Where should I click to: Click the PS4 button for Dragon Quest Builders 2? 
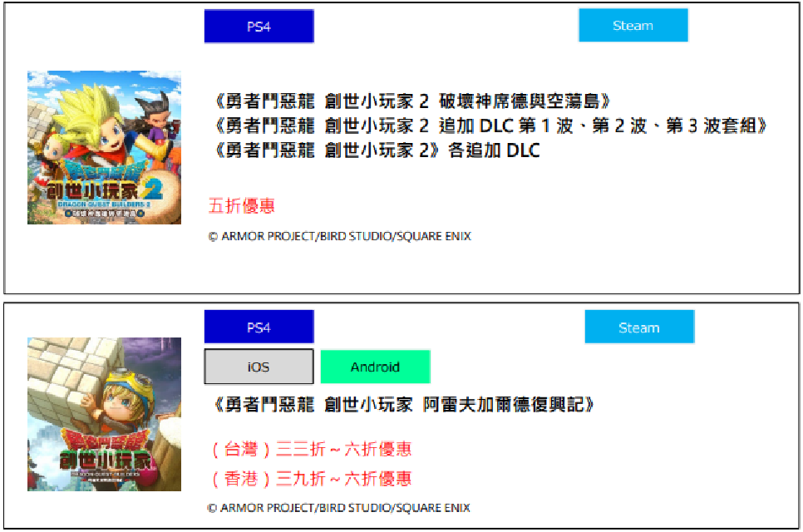click(259, 26)
